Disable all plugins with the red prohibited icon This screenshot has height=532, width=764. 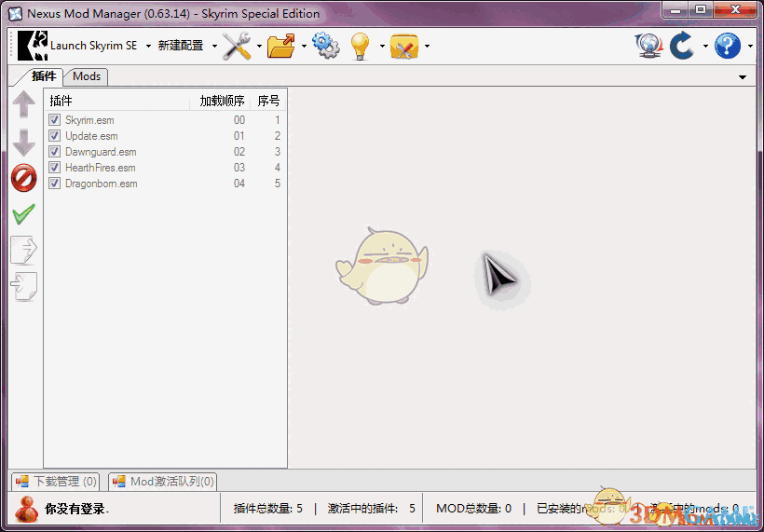click(x=23, y=178)
